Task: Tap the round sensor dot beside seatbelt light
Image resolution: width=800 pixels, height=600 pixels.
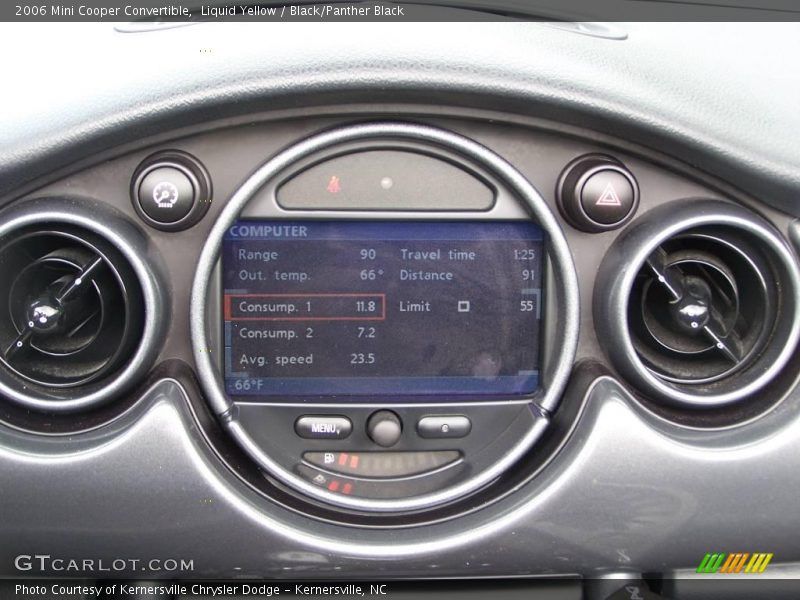Action: click(x=386, y=183)
